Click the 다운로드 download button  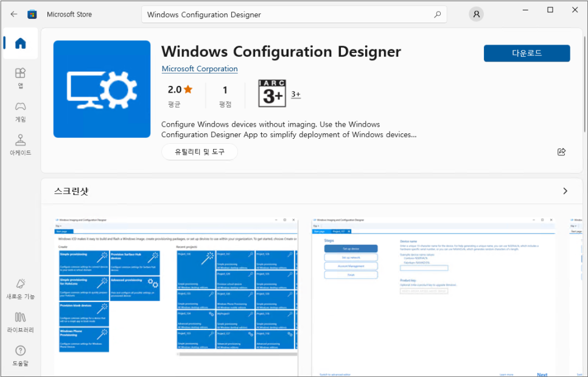527,53
